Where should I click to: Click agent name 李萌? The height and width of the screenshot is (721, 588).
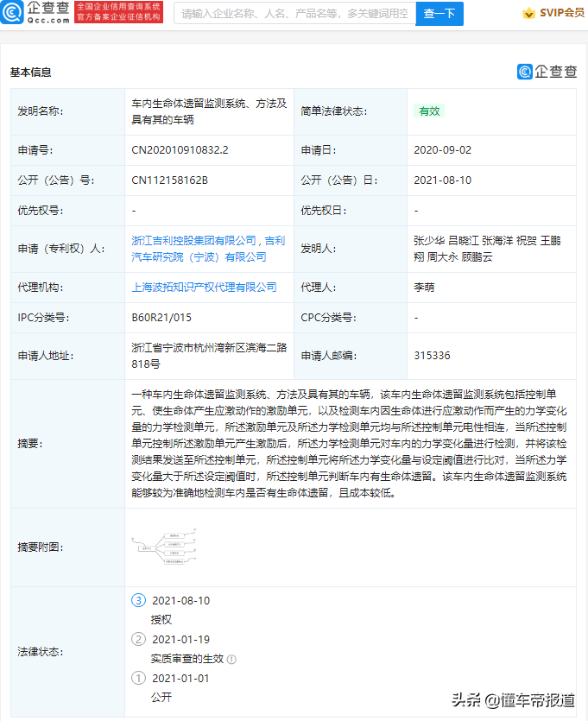[424, 288]
